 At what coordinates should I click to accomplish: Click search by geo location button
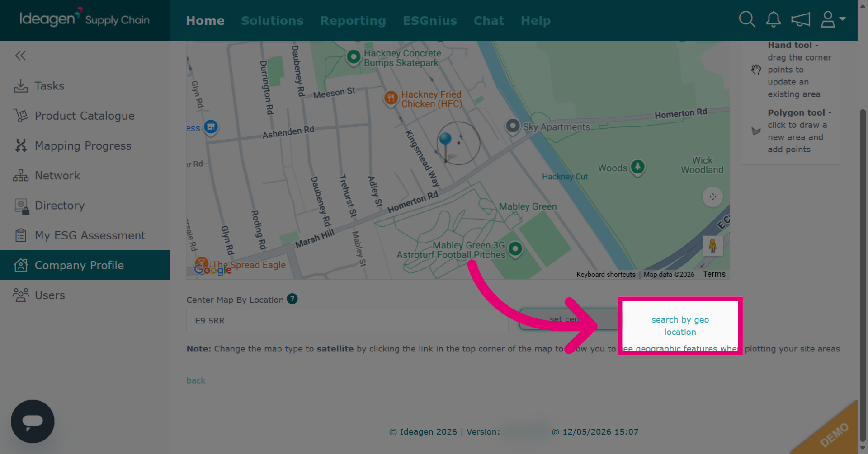(680, 326)
